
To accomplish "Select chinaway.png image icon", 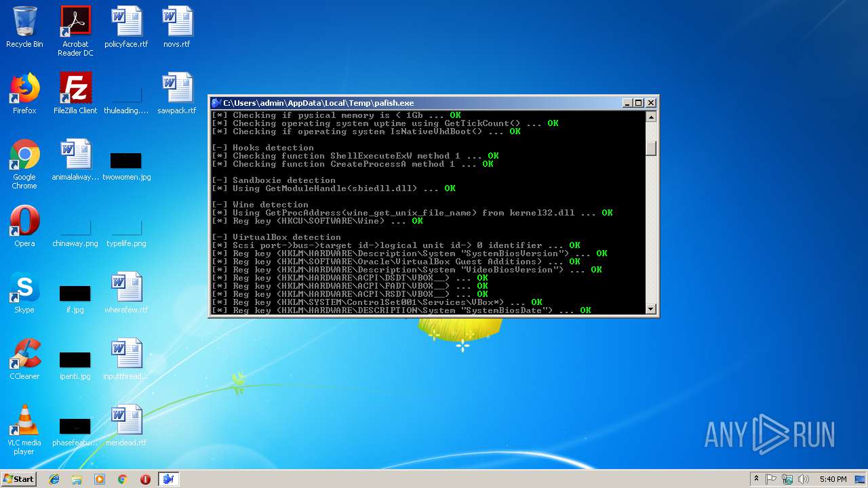I will point(75,226).
